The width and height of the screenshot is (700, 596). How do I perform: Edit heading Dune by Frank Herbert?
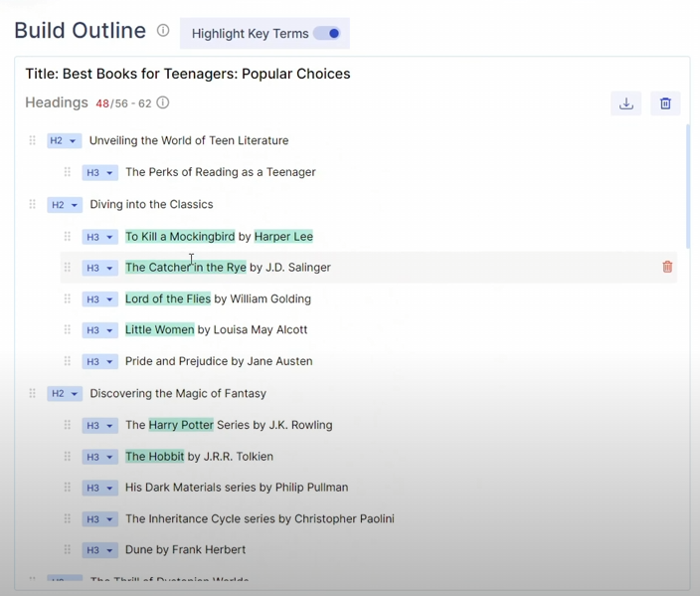click(x=185, y=549)
